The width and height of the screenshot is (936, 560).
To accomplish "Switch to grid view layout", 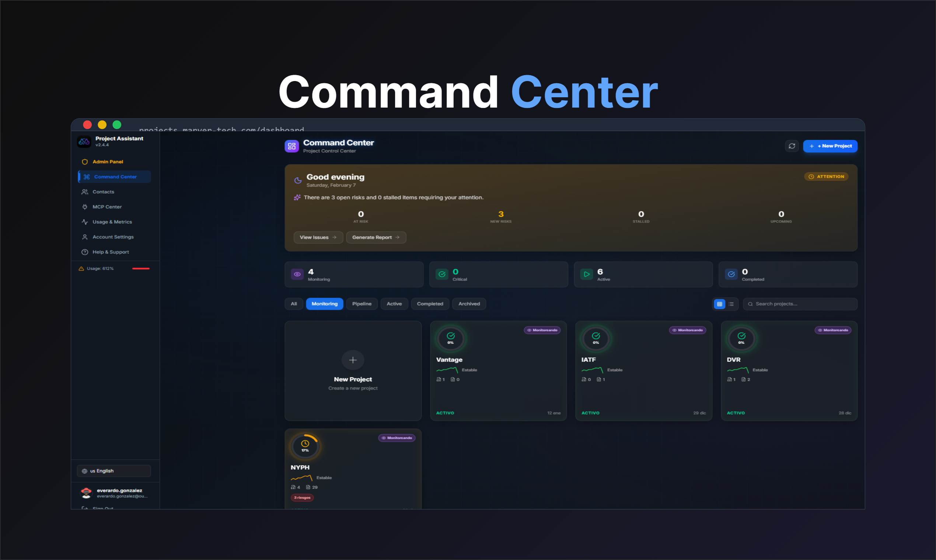I will point(719,304).
